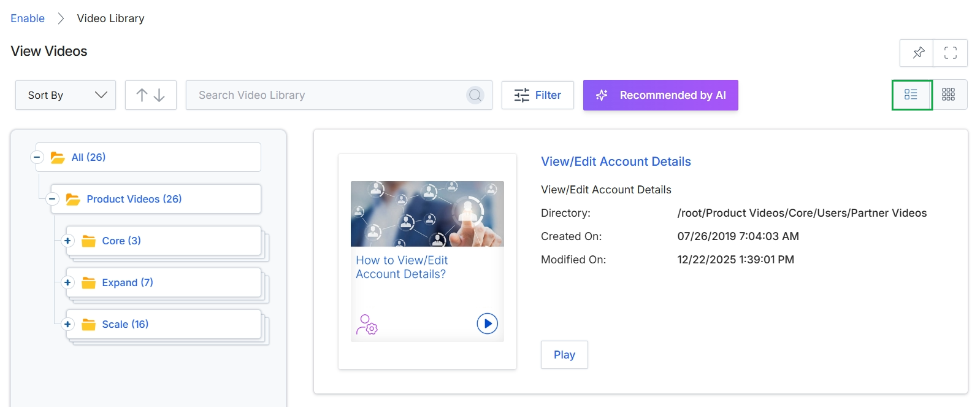Click the Modified On date 12/22/2025

[x=736, y=260]
